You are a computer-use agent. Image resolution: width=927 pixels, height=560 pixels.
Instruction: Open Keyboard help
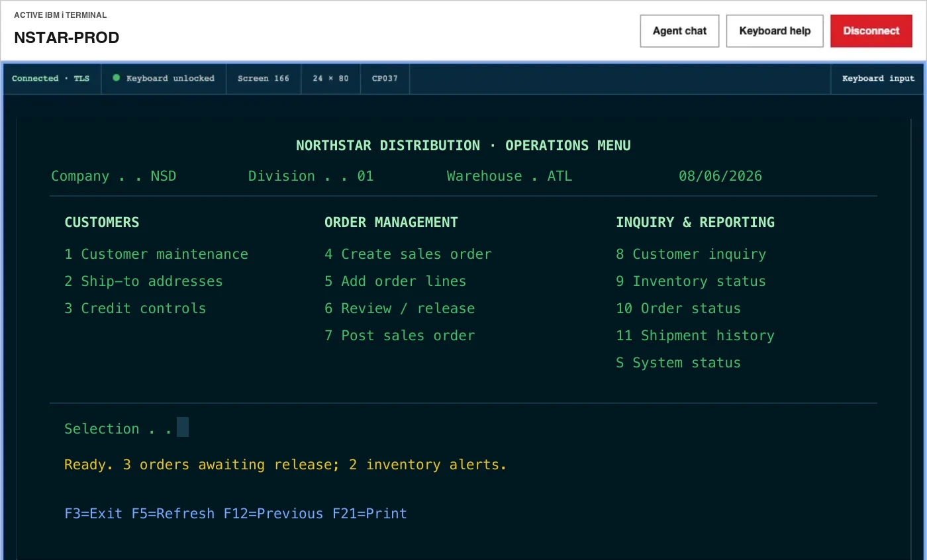[775, 31]
